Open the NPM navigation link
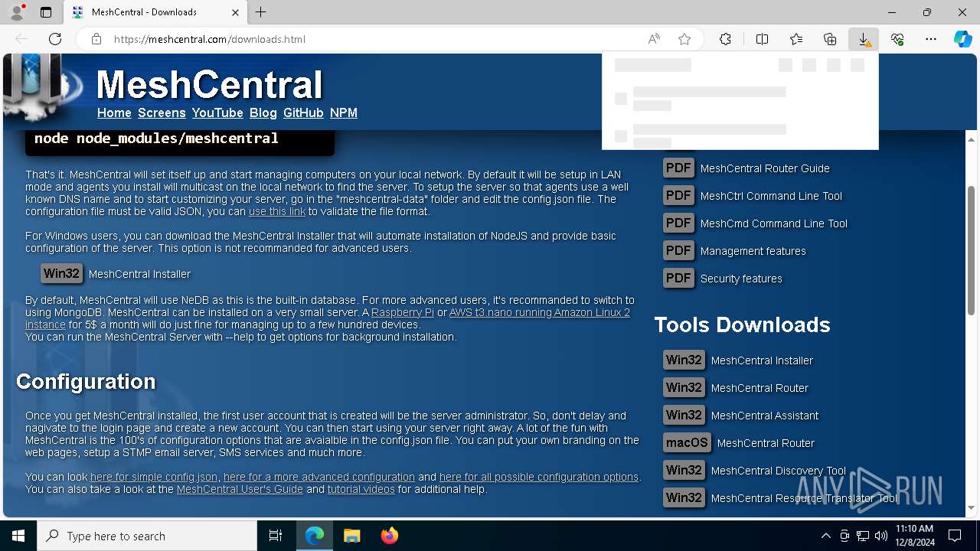The width and height of the screenshot is (980, 551). tap(344, 112)
